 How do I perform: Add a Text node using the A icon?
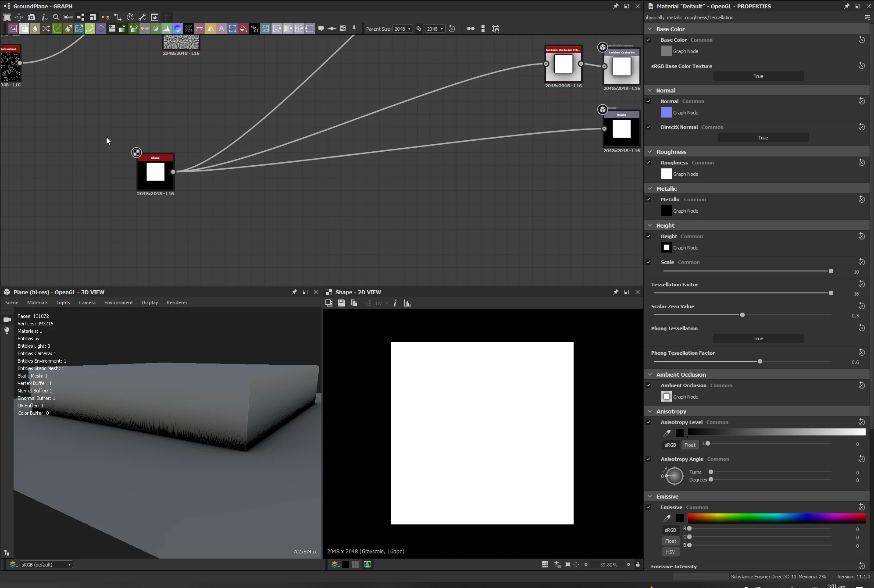(x=221, y=29)
